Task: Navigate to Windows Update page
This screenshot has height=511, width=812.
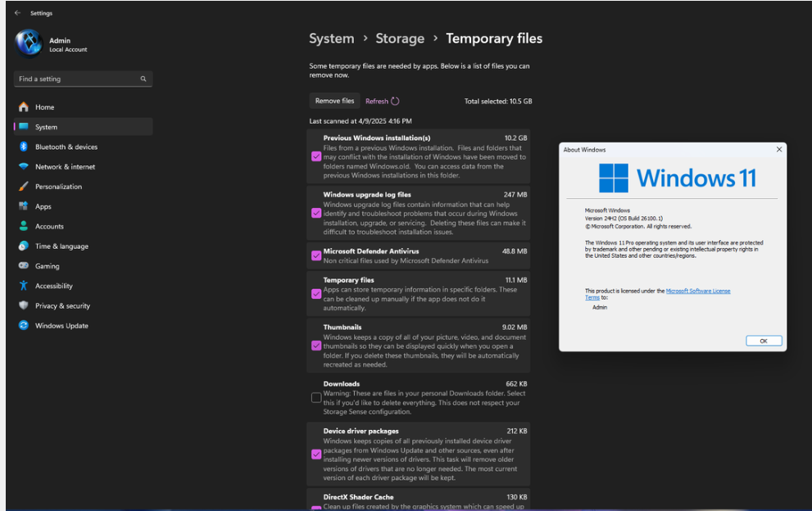Action: tap(84, 325)
